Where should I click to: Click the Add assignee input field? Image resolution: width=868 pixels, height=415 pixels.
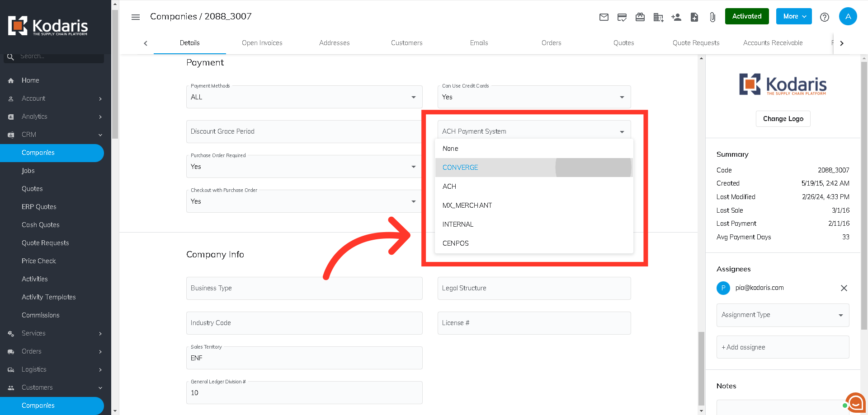coord(783,347)
